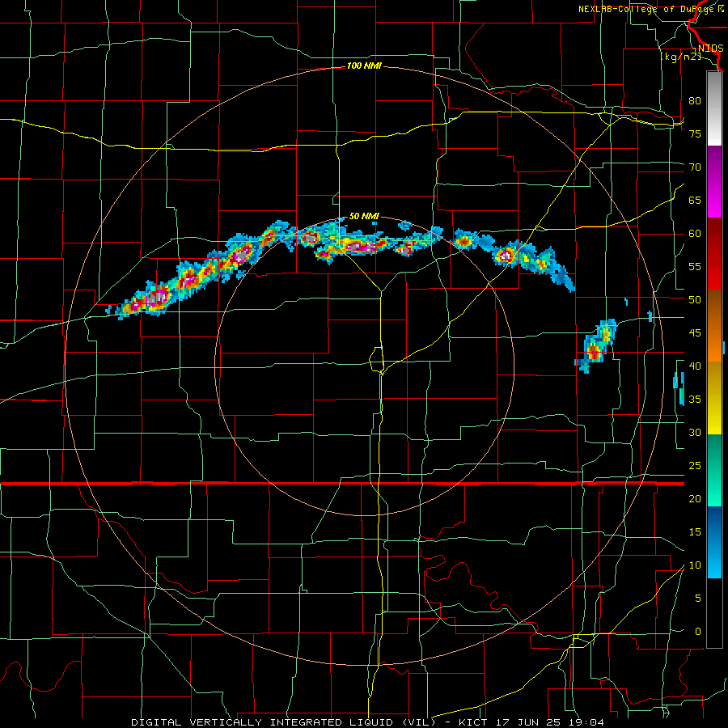Image resolution: width=728 pixels, height=728 pixels.
Task: Click the 75 value on the color scale
Action: tap(695, 133)
